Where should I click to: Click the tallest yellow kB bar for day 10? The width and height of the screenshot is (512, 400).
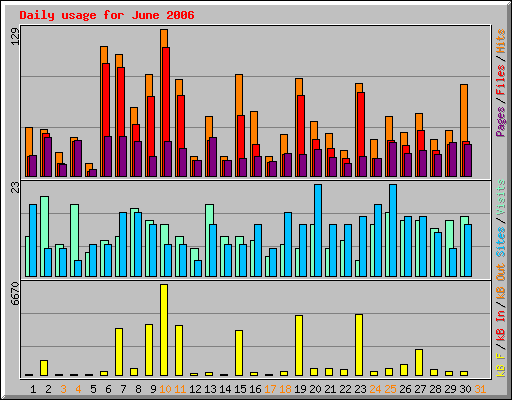pyautogui.click(x=164, y=330)
